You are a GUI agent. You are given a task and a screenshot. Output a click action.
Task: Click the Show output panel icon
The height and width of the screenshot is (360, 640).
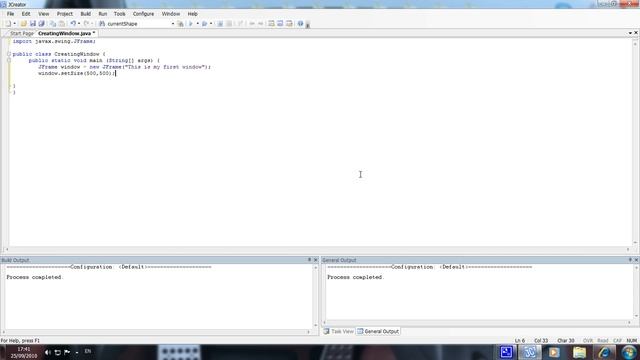pyautogui.click(x=280, y=24)
